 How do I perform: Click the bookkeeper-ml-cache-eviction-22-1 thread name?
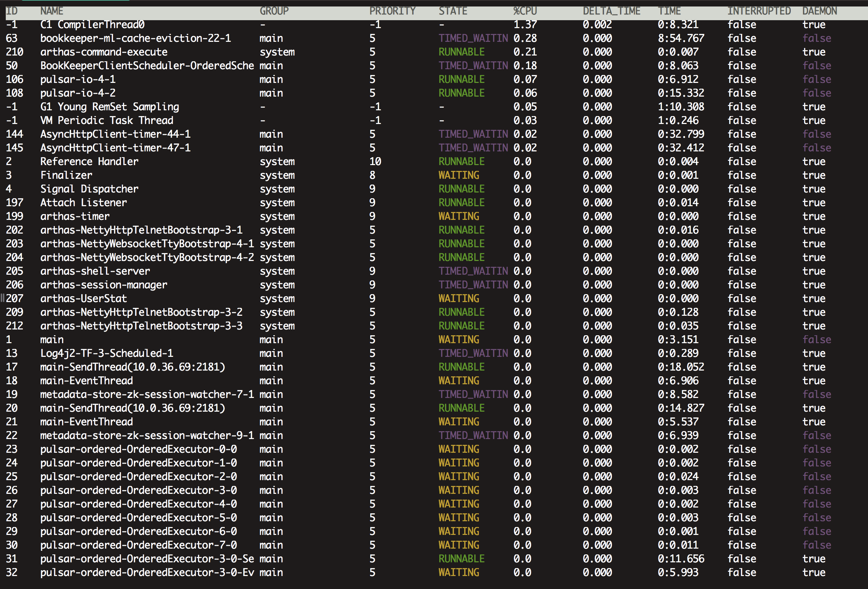point(136,39)
